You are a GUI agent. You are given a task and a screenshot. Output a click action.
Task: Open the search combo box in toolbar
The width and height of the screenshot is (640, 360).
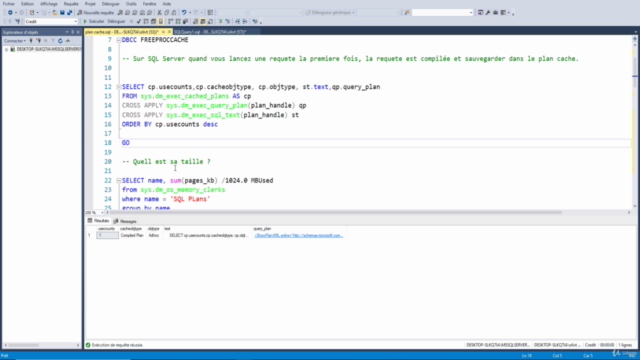tap(442, 13)
